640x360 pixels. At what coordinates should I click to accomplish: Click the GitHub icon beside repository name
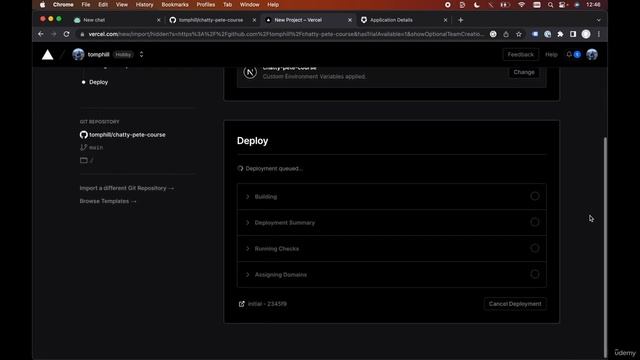[84, 135]
